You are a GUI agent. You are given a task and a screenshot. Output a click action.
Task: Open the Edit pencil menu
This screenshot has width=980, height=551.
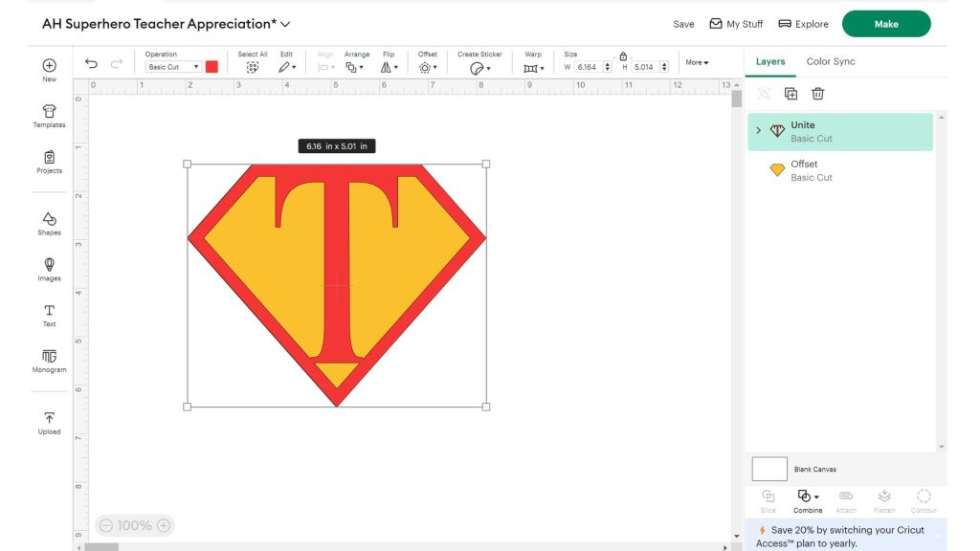click(x=287, y=68)
